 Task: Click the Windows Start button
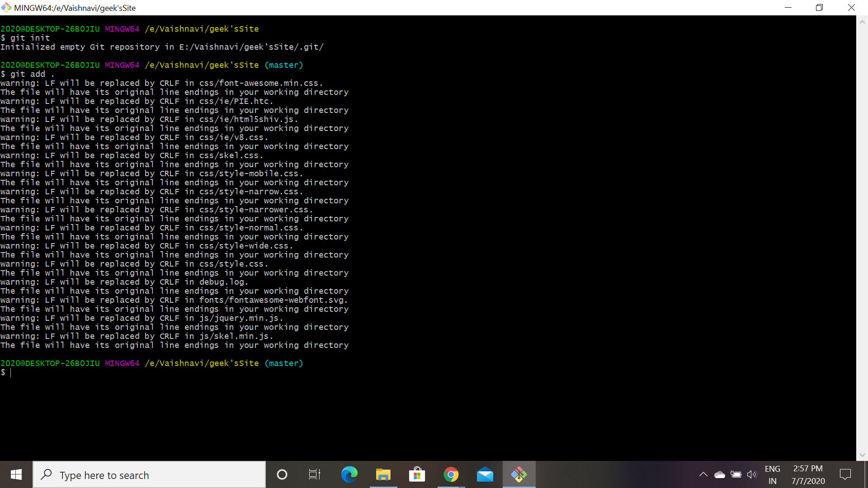16,474
